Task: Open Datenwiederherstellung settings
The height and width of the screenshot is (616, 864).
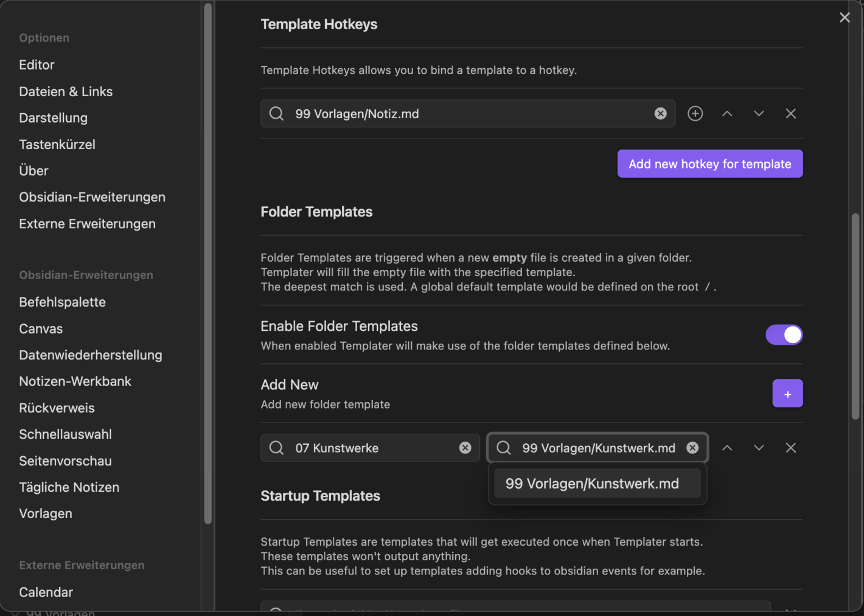Action: (x=91, y=355)
